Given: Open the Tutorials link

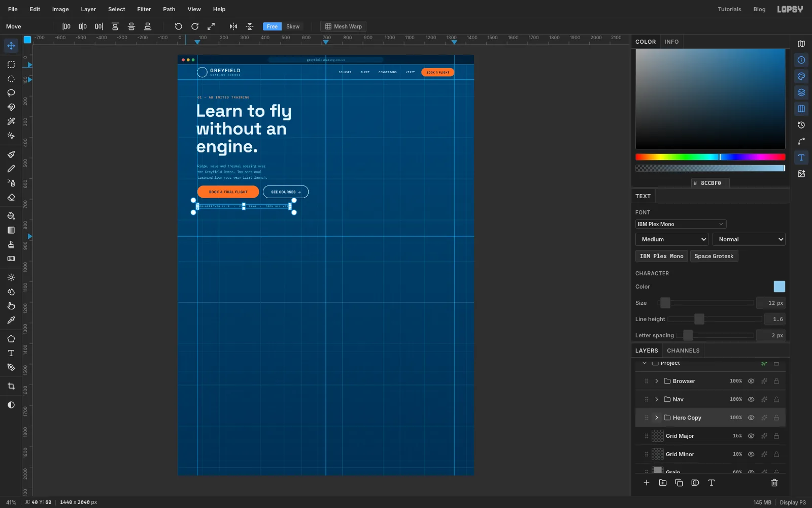Looking at the screenshot, I should tap(729, 9).
